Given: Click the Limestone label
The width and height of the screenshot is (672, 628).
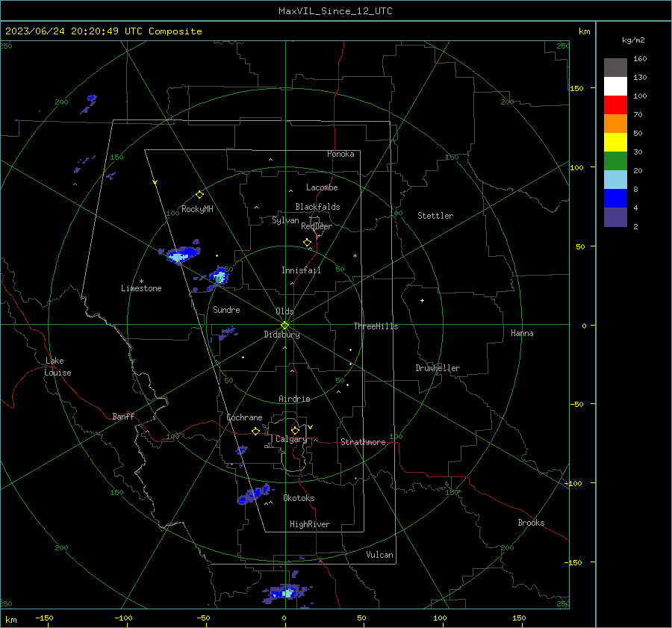Looking at the screenshot, I should 141,288.
